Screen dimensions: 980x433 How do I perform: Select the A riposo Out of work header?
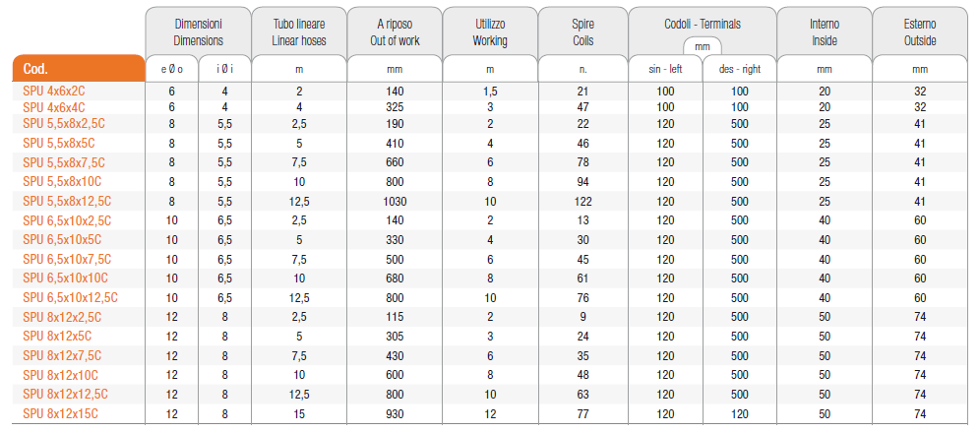[397, 33]
